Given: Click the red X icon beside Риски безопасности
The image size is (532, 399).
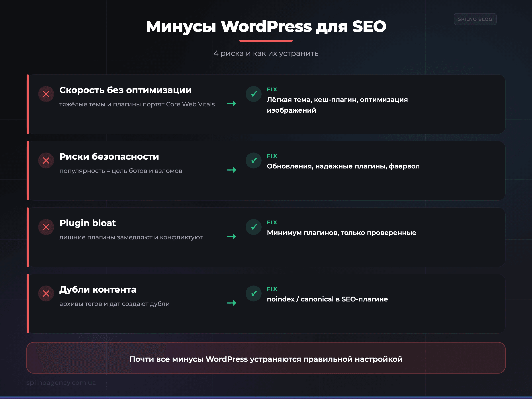Looking at the screenshot, I should 46,160.
